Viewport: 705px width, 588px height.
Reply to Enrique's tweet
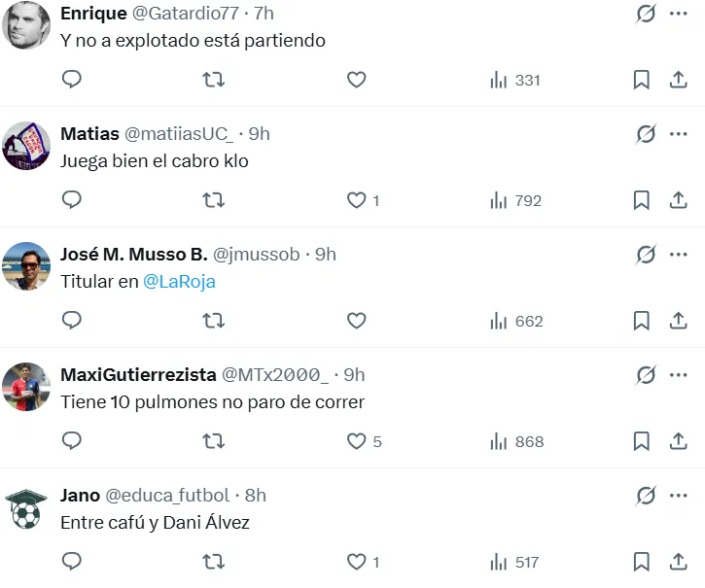[x=71, y=80]
